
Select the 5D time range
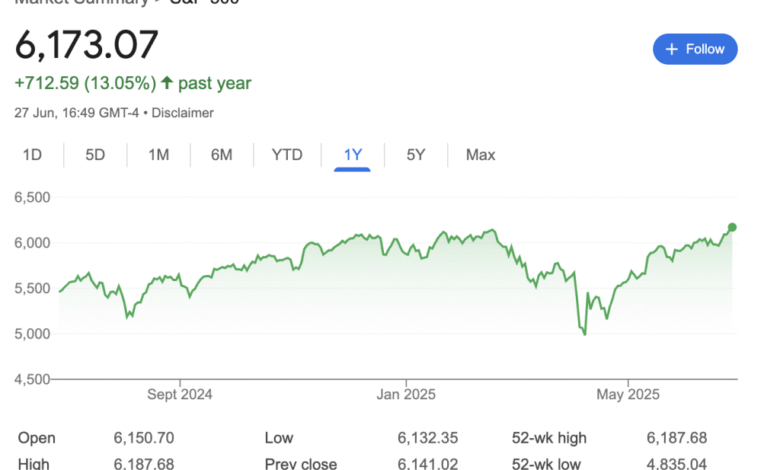pyautogui.click(x=95, y=155)
